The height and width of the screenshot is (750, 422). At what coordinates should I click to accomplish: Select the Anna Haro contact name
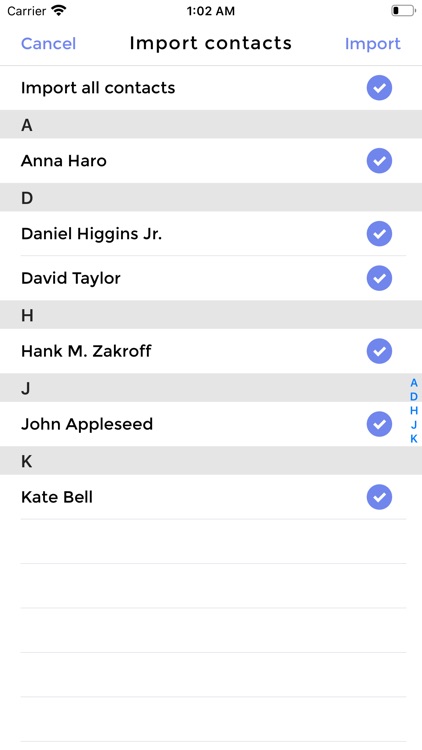[64, 161]
